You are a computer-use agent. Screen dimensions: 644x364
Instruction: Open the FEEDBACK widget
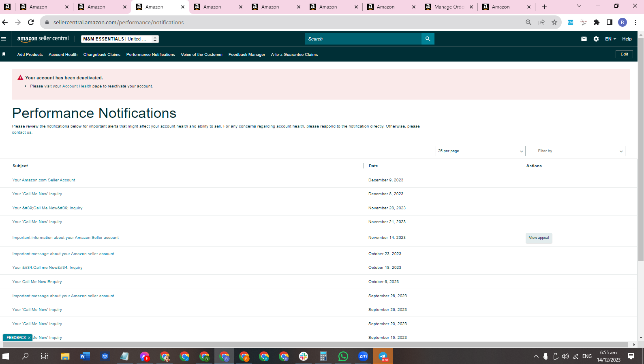tap(16, 338)
